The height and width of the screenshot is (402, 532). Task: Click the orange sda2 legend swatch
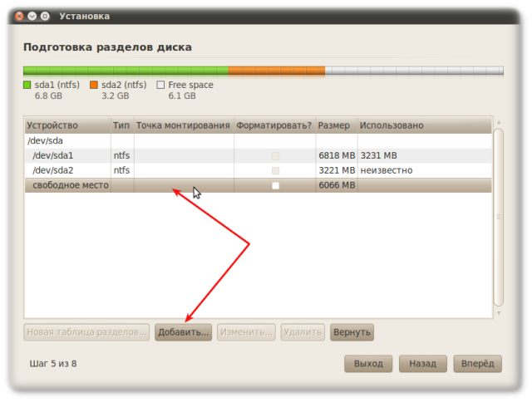click(94, 85)
